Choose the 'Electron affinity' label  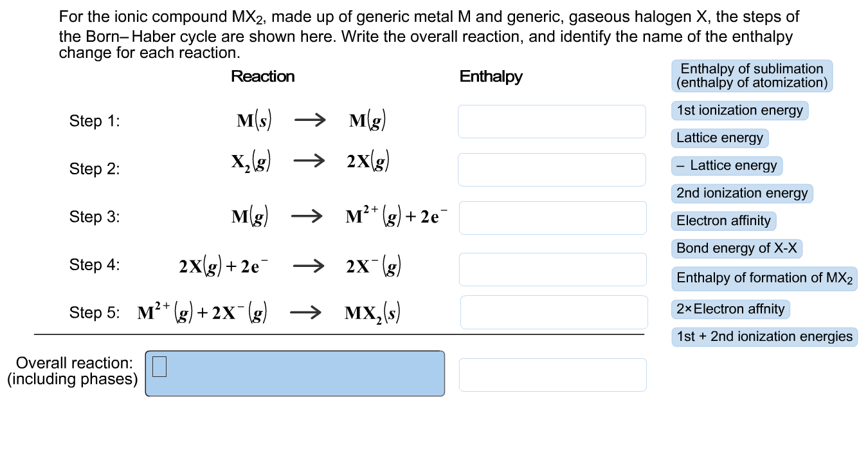pos(723,221)
